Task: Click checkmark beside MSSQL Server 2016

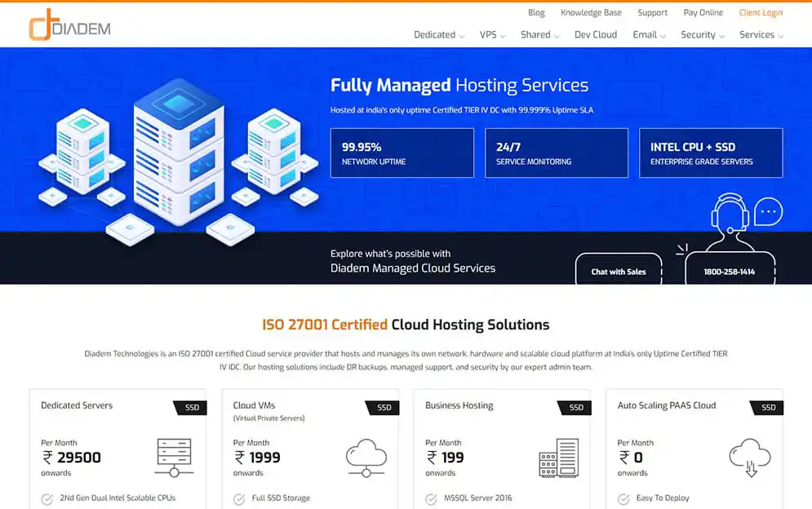Action: click(x=431, y=499)
